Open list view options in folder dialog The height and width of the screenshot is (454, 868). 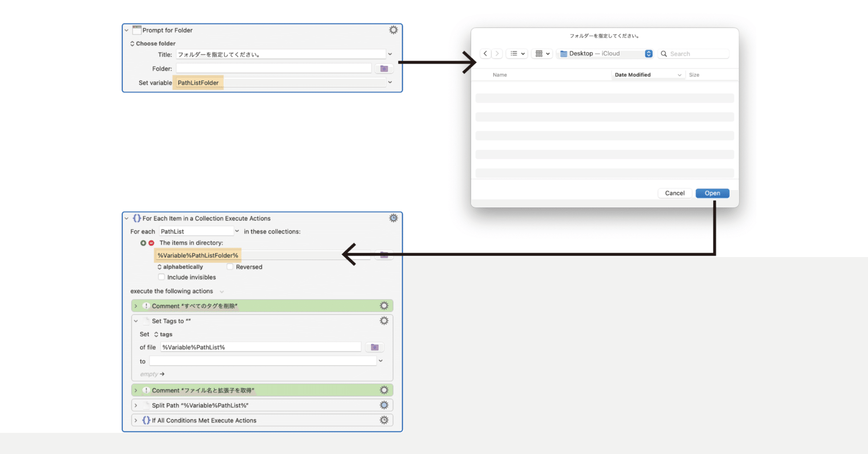click(x=517, y=54)
